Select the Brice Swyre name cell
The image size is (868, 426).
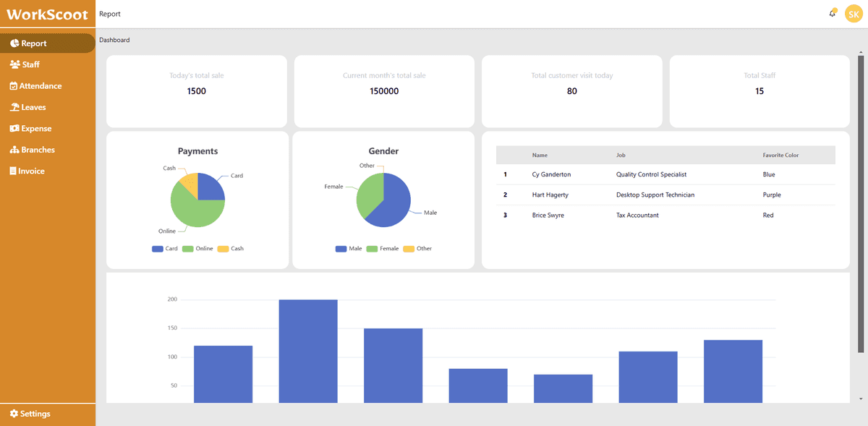click(548, 215)
